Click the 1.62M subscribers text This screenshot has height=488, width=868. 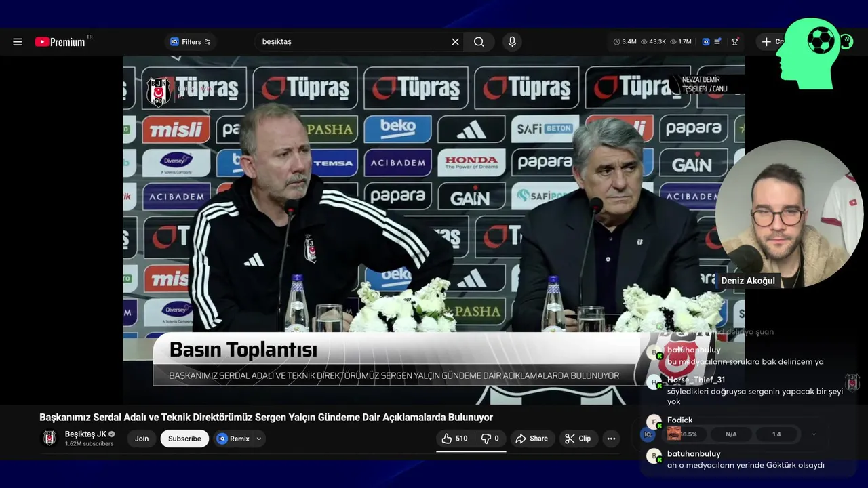[89, 444]
